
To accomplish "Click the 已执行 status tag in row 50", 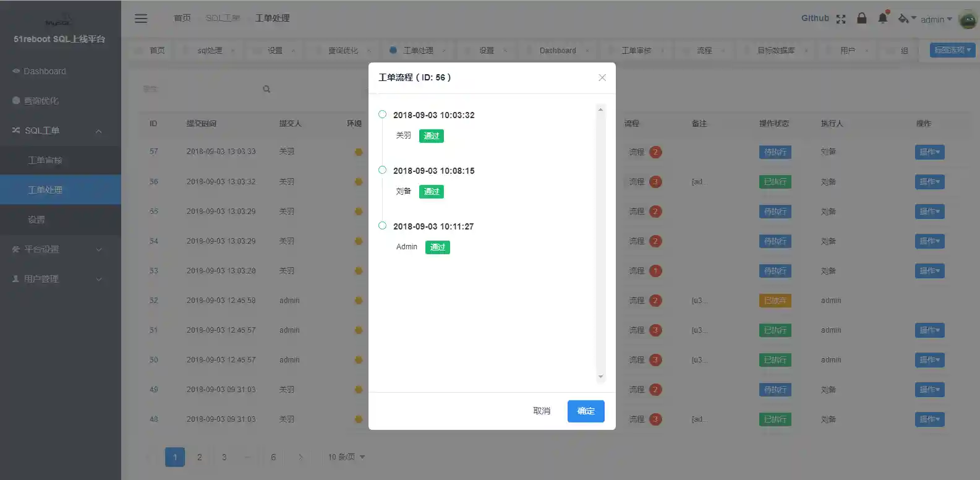I will (x=775, y=360).
